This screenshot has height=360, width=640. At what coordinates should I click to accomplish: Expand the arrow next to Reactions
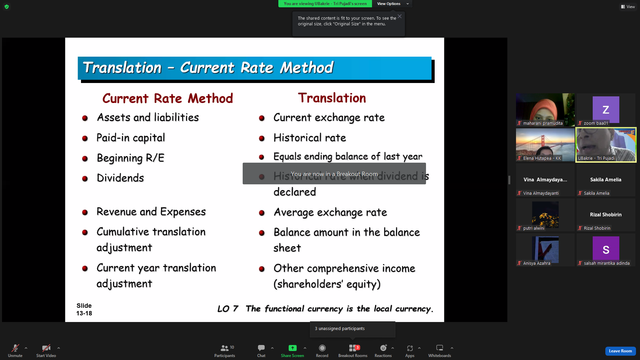pos(393,348)
